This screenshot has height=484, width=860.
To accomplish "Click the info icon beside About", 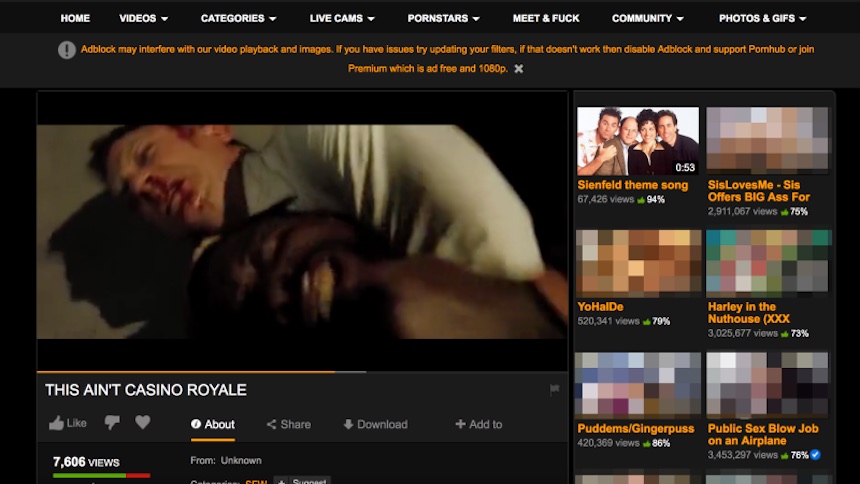I will [x=196, y=424].
